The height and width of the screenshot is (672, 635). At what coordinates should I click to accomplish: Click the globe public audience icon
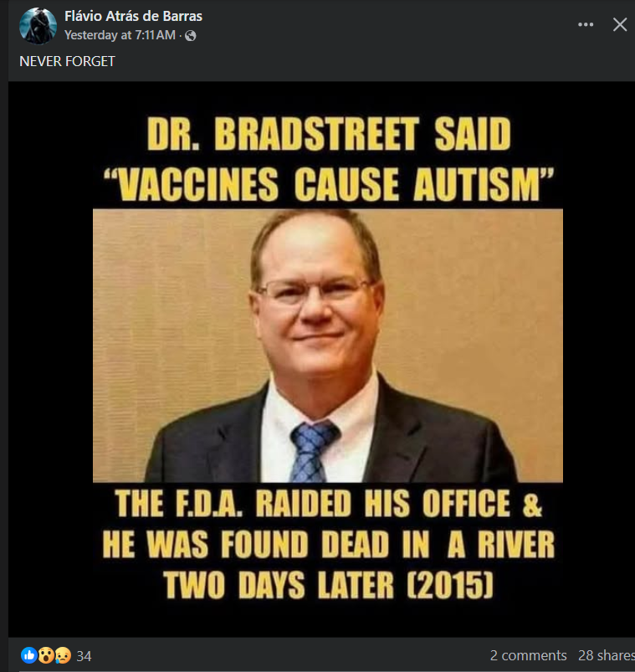[190, 36]
